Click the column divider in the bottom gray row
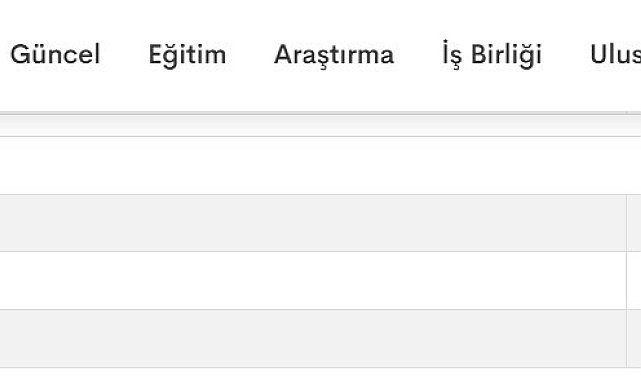 point(626,338)
